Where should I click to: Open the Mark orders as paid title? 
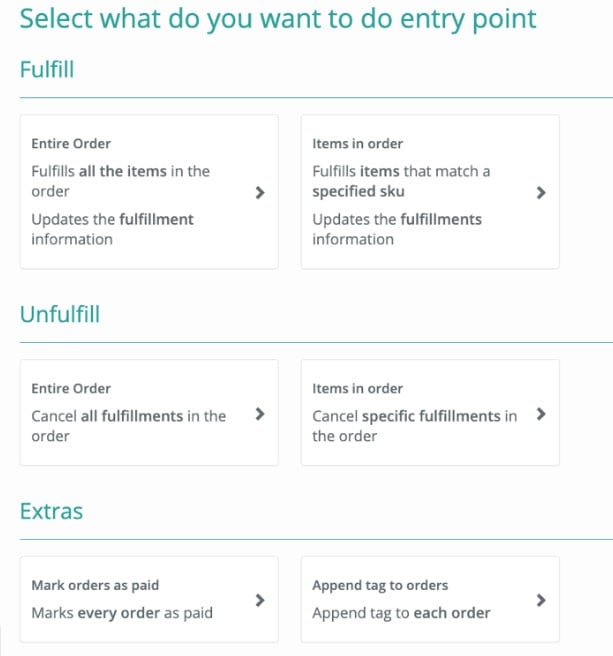pyautogui.click(x=95, y=585)
